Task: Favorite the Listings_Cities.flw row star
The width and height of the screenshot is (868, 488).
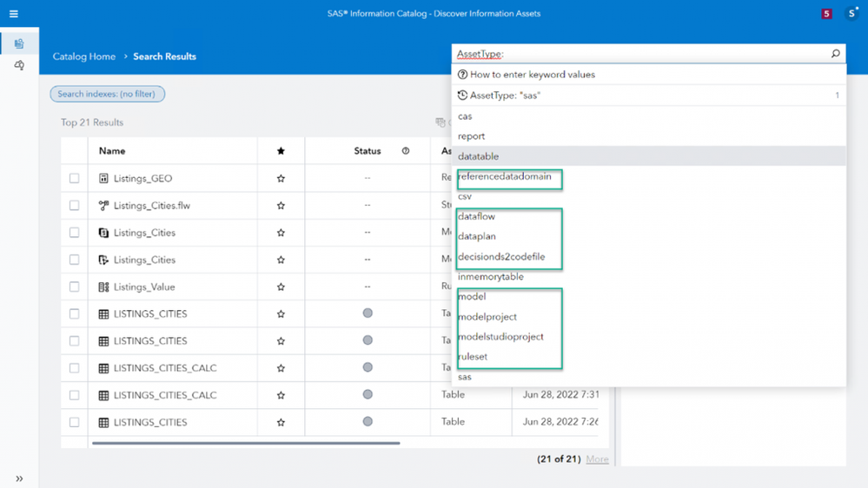Action: [281, 206]
